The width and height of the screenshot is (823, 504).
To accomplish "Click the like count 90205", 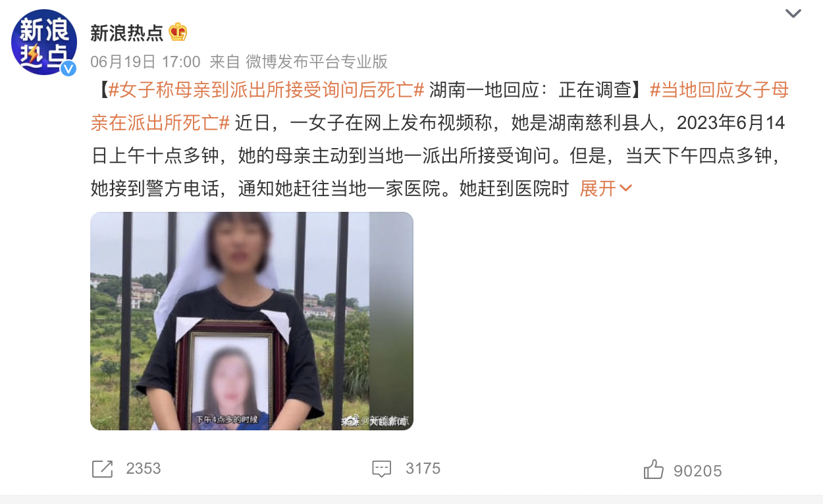I will pos(698,471).
